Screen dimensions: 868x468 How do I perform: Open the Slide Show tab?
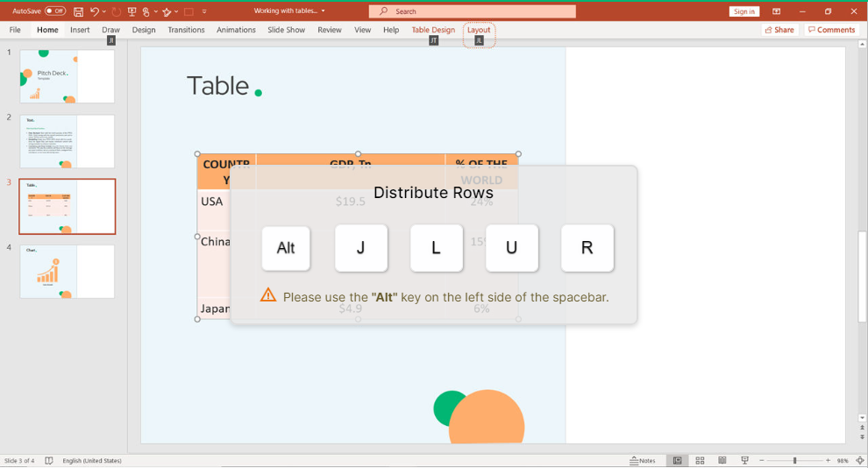click(286, 30)
